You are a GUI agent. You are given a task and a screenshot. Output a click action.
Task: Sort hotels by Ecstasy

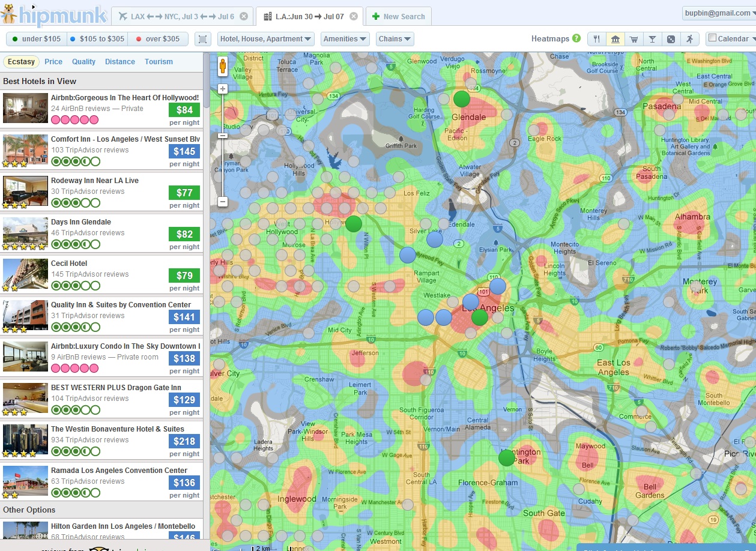click(22, 62)
